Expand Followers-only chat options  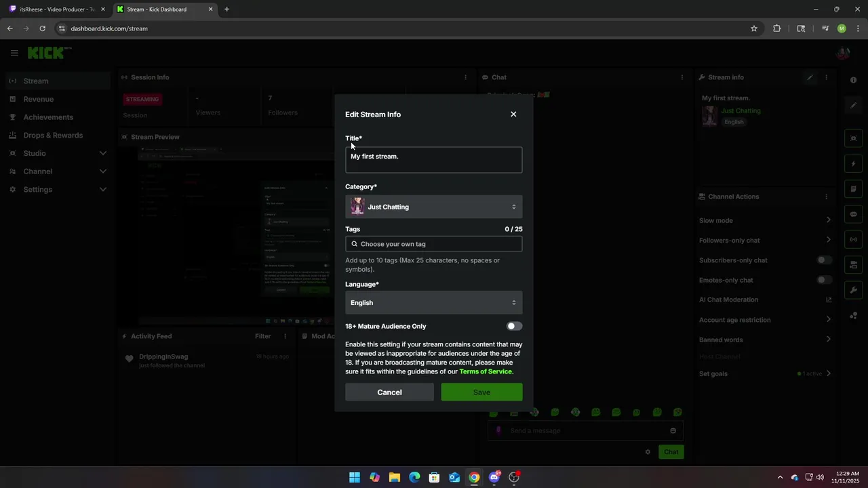pos(828,240)
